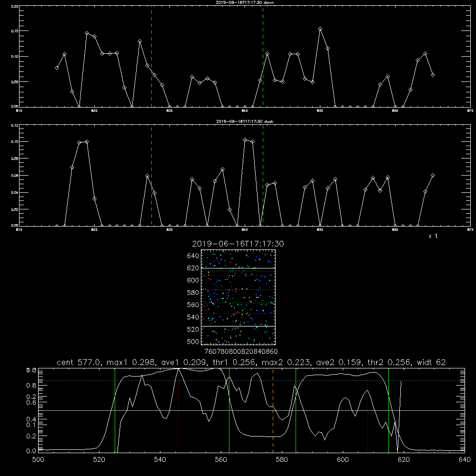This screenshot has height=476, width=476.
Task: Click the highest diamond marker in dawn plot near 850
Action: coord(320,29)
